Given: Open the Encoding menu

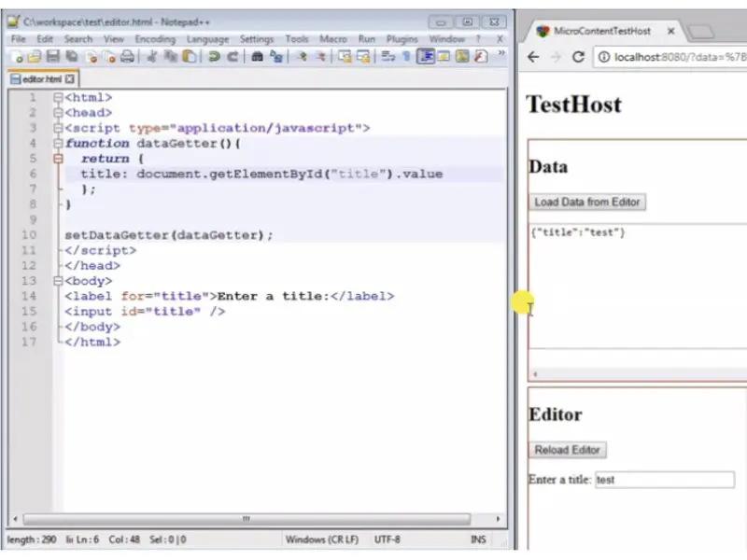Looking at the screenshot, I should tap(154, 39).
